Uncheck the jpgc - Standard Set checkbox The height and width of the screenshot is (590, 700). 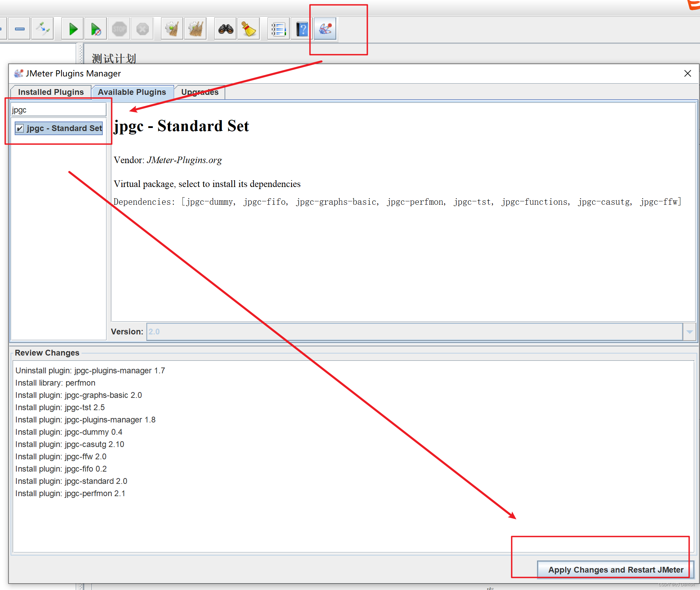pos(20,128)
